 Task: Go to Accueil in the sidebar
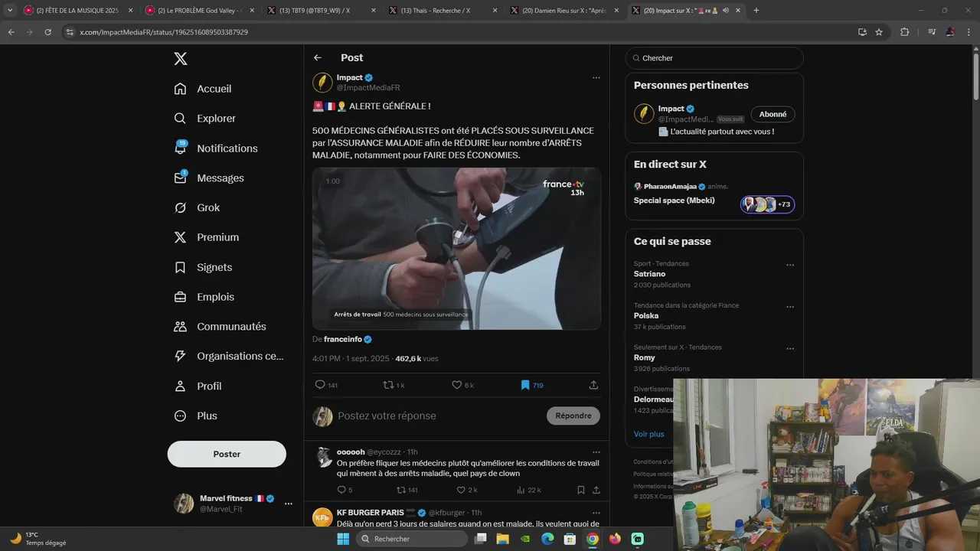203,89
